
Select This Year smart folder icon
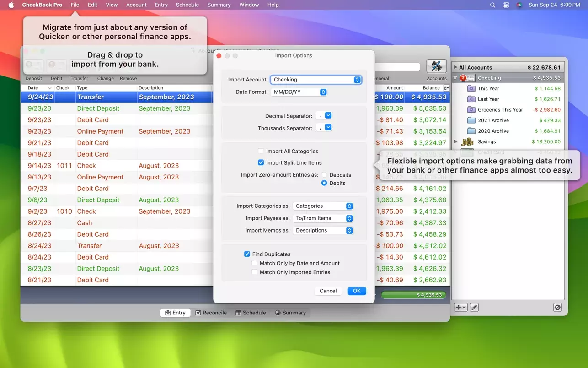(x=471, y=89)
